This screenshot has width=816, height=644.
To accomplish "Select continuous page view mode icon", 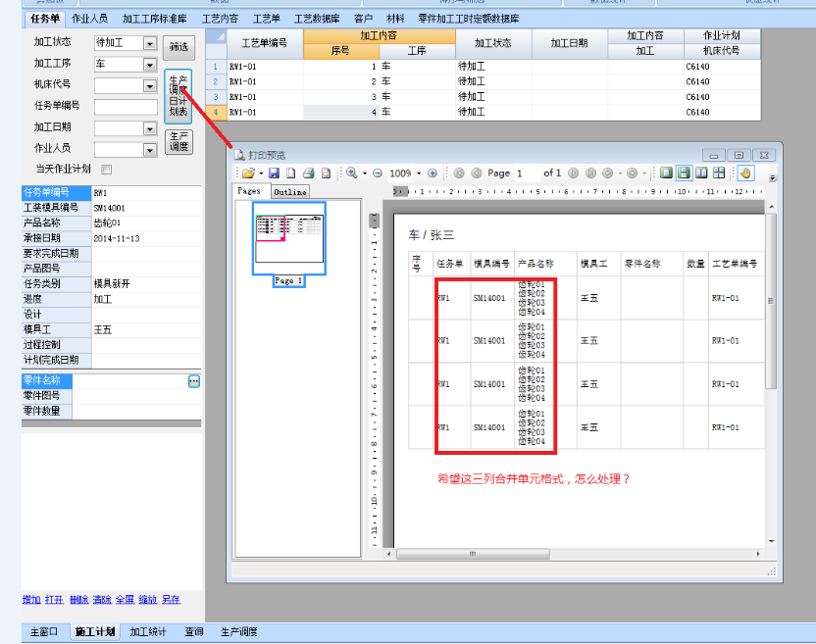I will point(684,173).
